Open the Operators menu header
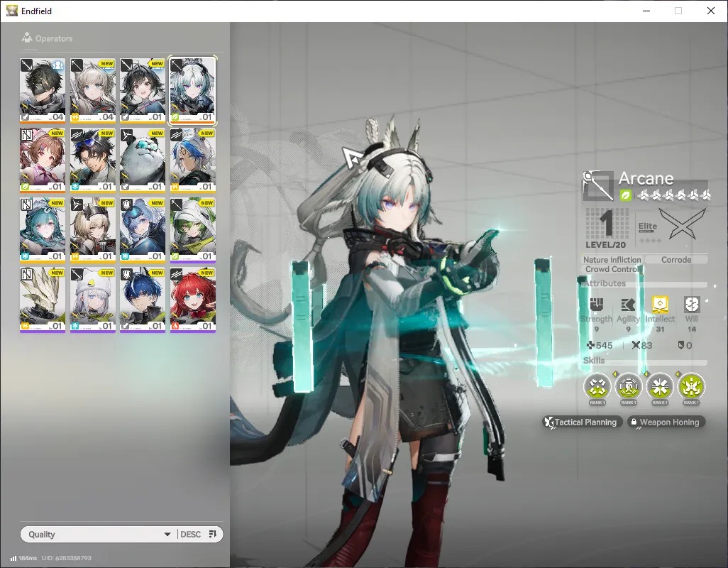The height and width of the screenshot is (568, 728). (x=48, y=38)
